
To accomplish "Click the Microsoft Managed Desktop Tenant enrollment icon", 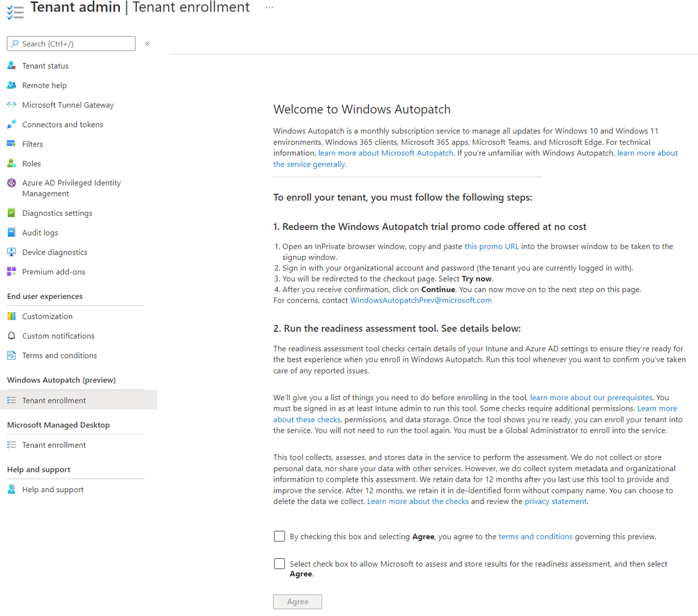I will tap(12, 445).
